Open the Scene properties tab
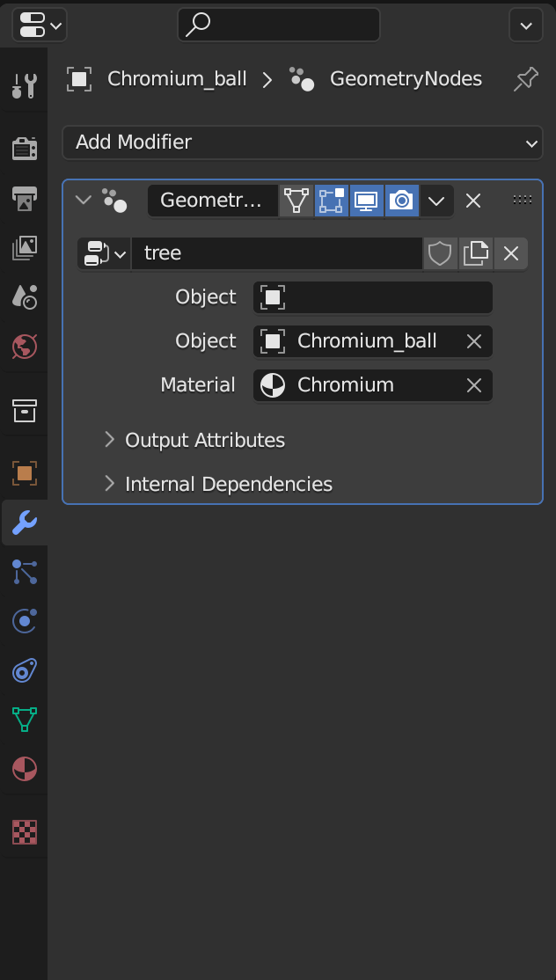The image size is (556, 980). [x=25, y=296]
